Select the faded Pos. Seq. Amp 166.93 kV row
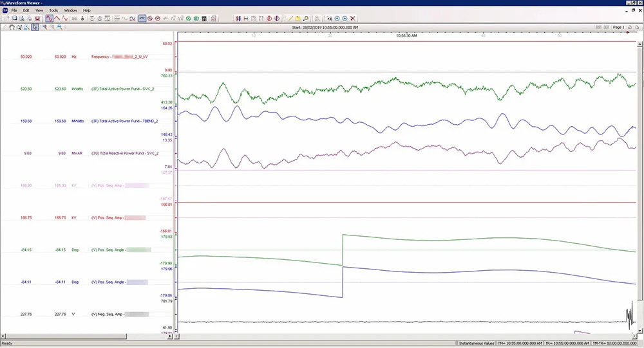 tap(86, 185)
